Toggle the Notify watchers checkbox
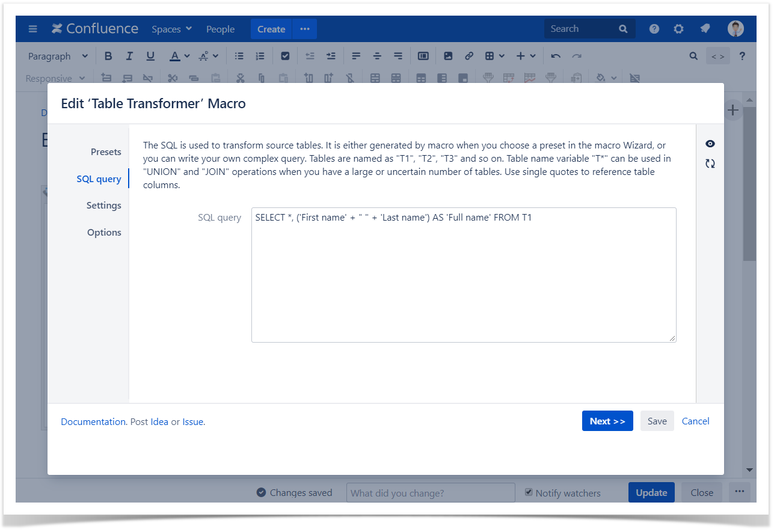Viewport: 777px width, 532px height. tap(529, 492)
